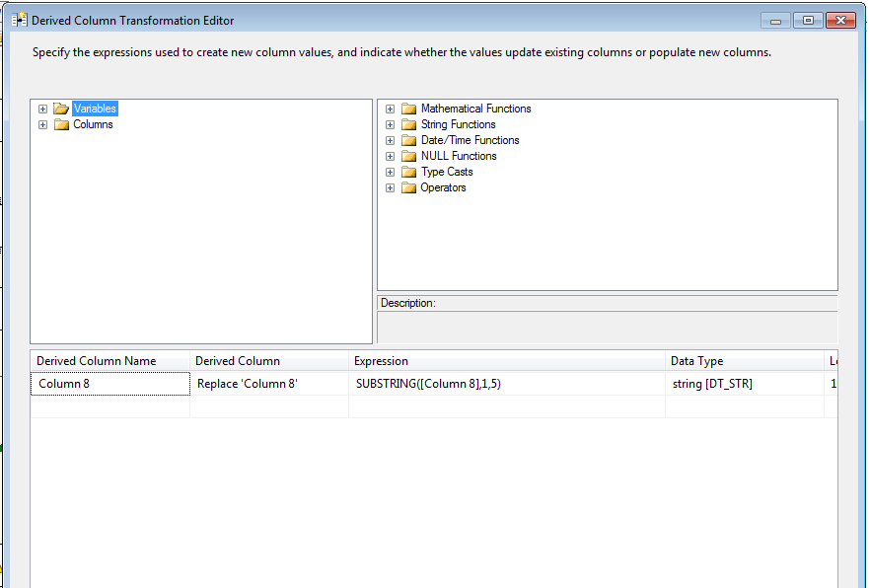Click the Columns folder icon
This screenshot has width=870, height=588.
pos(61,124)
